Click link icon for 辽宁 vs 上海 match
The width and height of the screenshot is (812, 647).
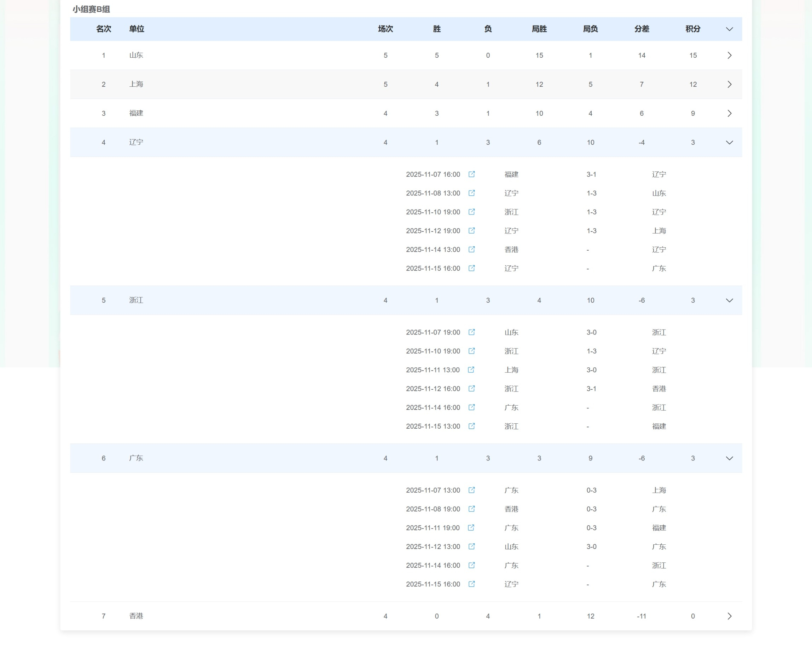471,231
